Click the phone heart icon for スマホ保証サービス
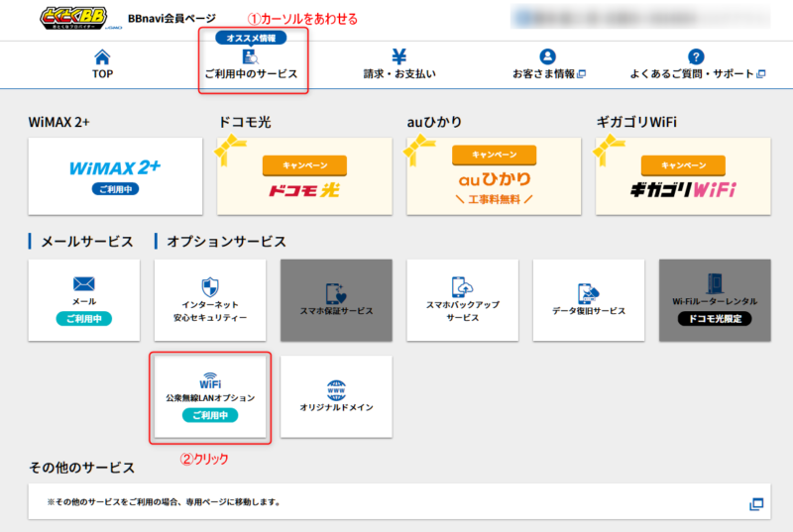Viewport: 793px width, 532px height. (x=336, y=293)
